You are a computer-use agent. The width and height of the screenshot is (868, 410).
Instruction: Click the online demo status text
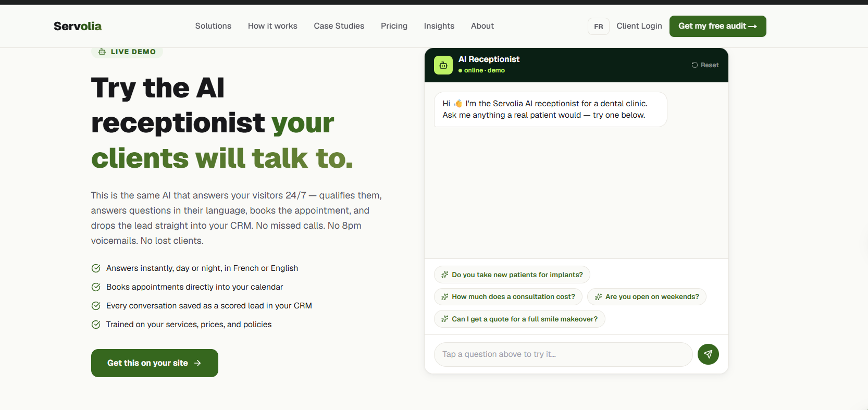point(482,70)
